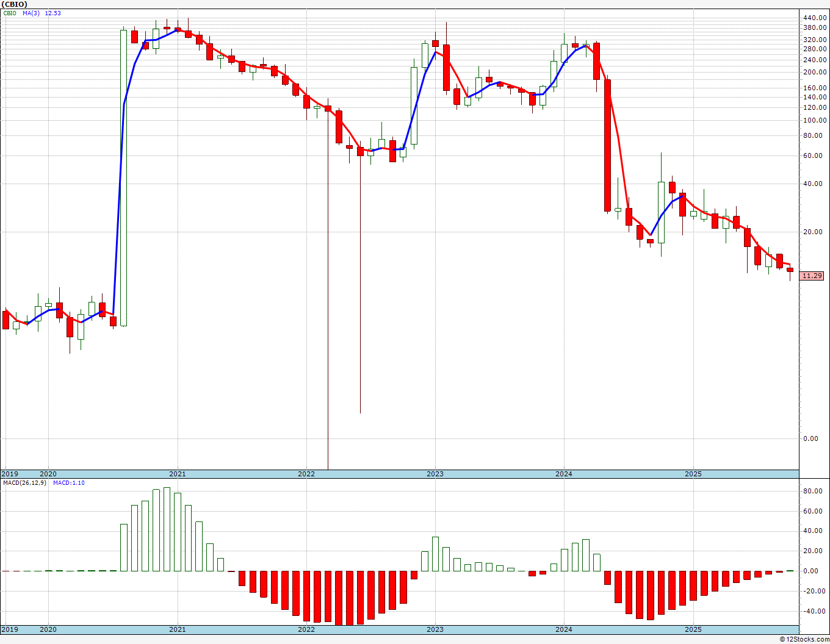Click the 240.00 price axis label

[815, 60]
